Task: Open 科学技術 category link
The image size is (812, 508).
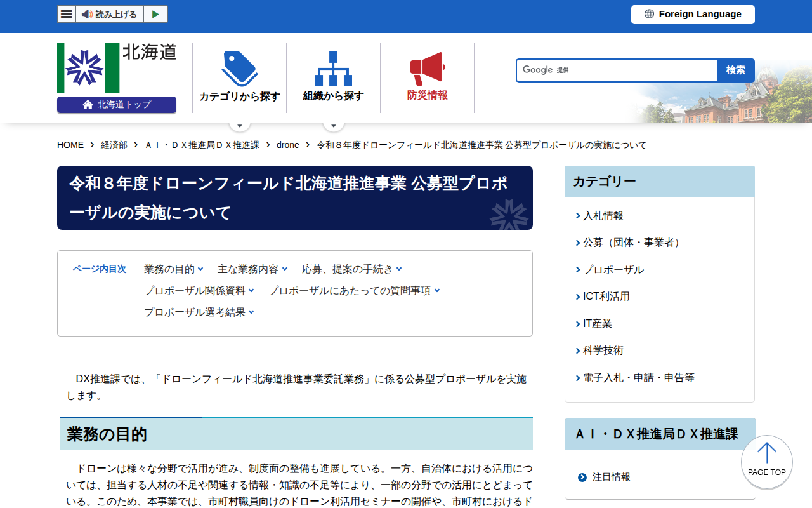Action: pyautogui.click(x=603, y=351)
